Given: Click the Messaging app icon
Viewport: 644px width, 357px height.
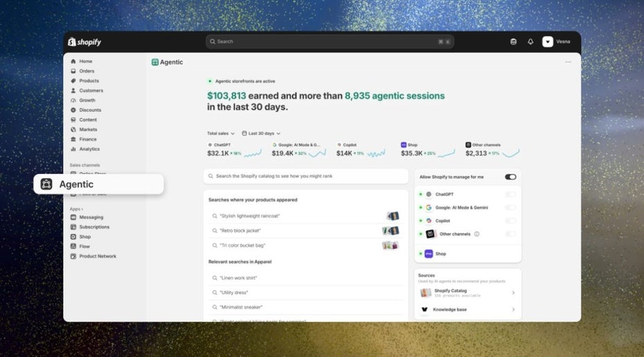Looking at the screenshot, I should click(73, 217).
